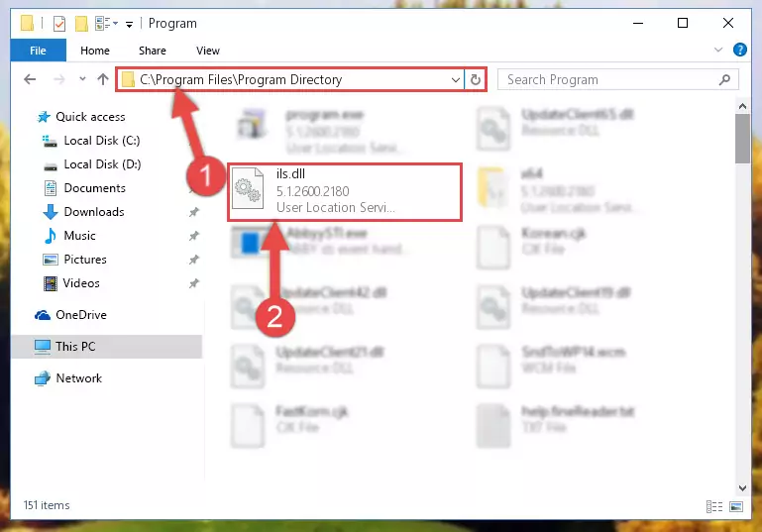Click the pin icon next to Videos
This screenshot has width=762, height=532.
tap(193, 283)
